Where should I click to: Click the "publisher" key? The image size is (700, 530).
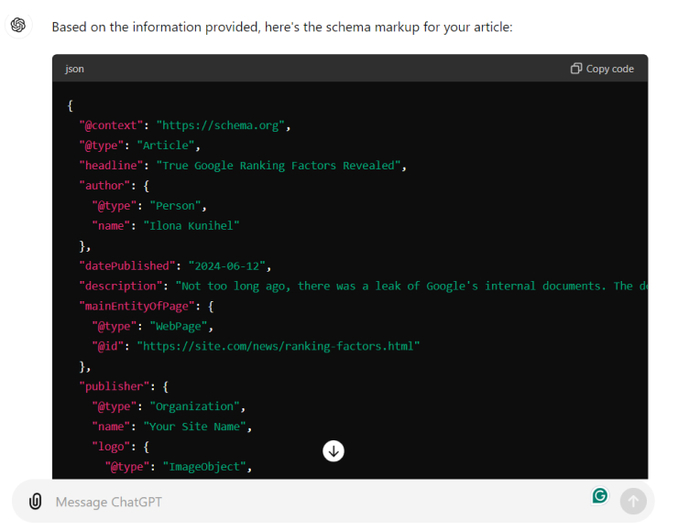click(114, 387)
